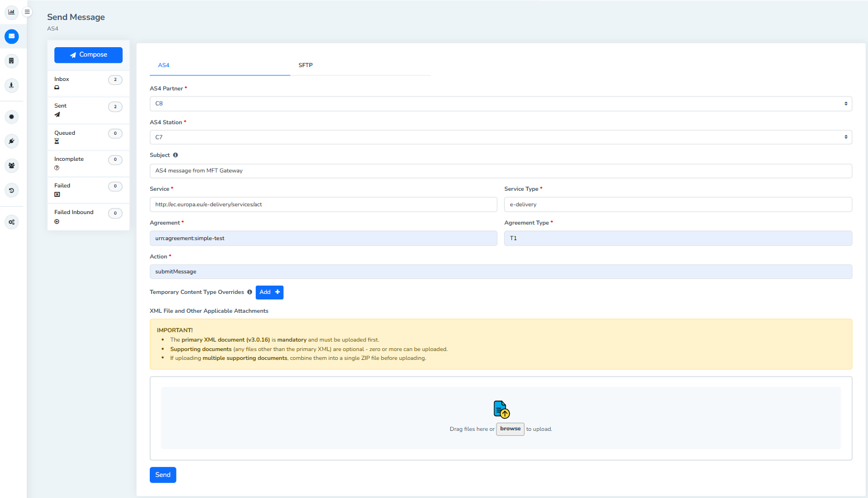Click the browse button to upload files
The height and width of the screenshot is (498, 868).
tap(510, 429)
